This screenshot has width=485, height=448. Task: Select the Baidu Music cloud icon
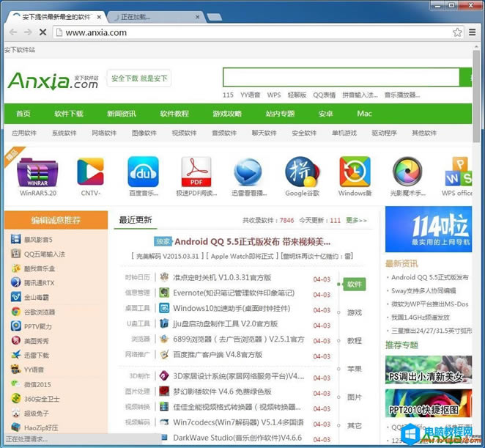(x=143, y=172)
